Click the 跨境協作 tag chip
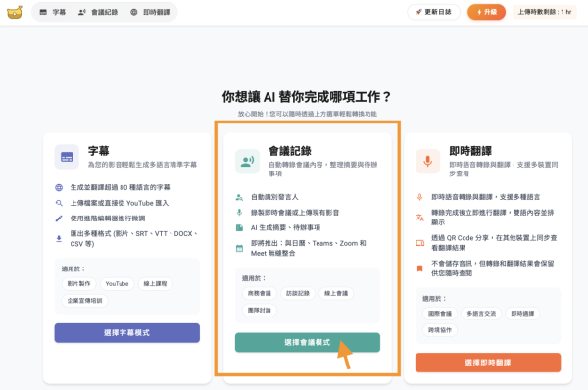Image resolution: width=588 pixels, height=390 pixels. click(440, 330)
